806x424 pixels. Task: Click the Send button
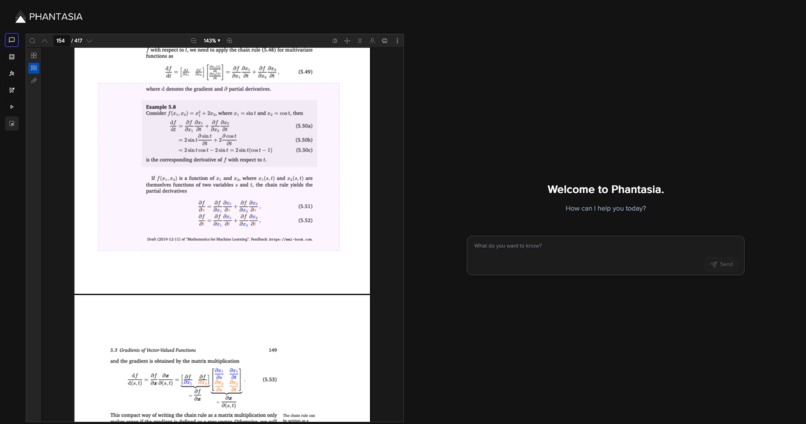point(722,264)
